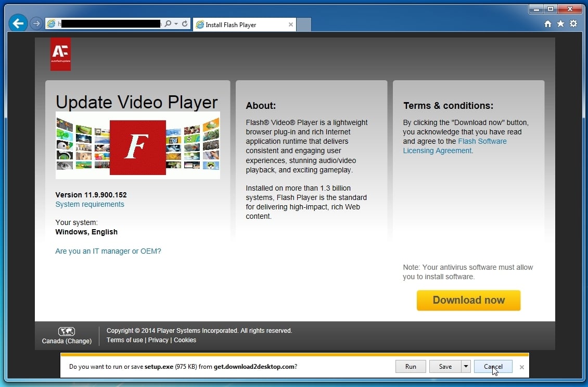Open the Flash Software Licensing Agreement link

(454, 146)
